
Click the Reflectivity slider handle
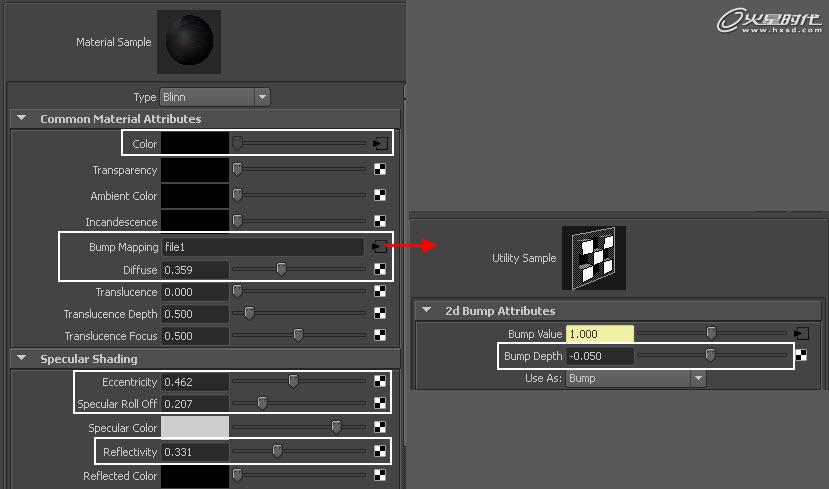click(277, 450)
